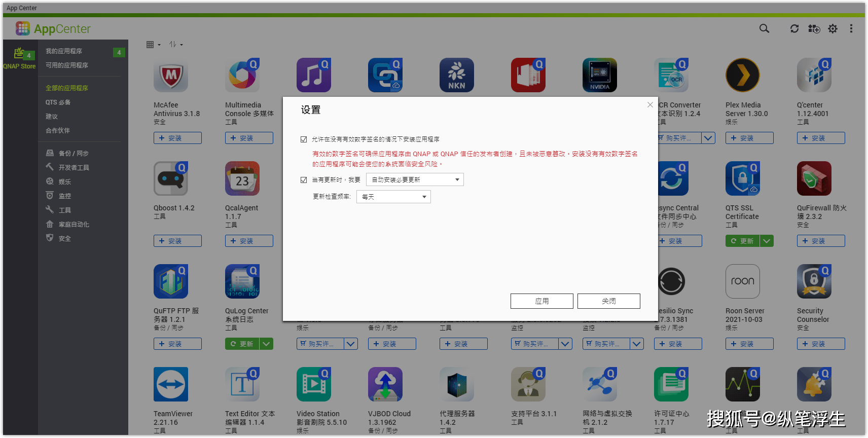Open QuLog Center app icon
Viewport: 868px width, 438px height.
242,281
